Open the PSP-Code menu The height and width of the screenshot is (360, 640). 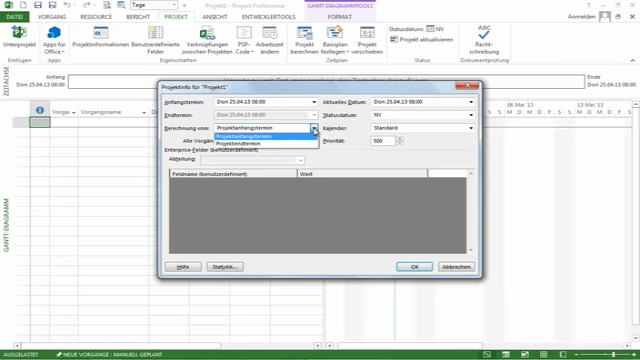pos(244,40)
